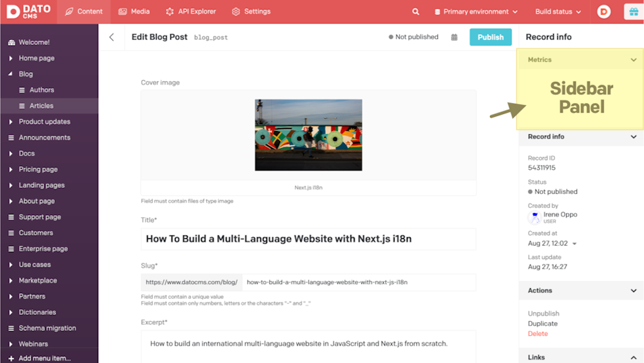Image resolution: width=644 pixels, height=363 pixels.
Task: Click the Record ID value 54311915
Action: (542, 168)
